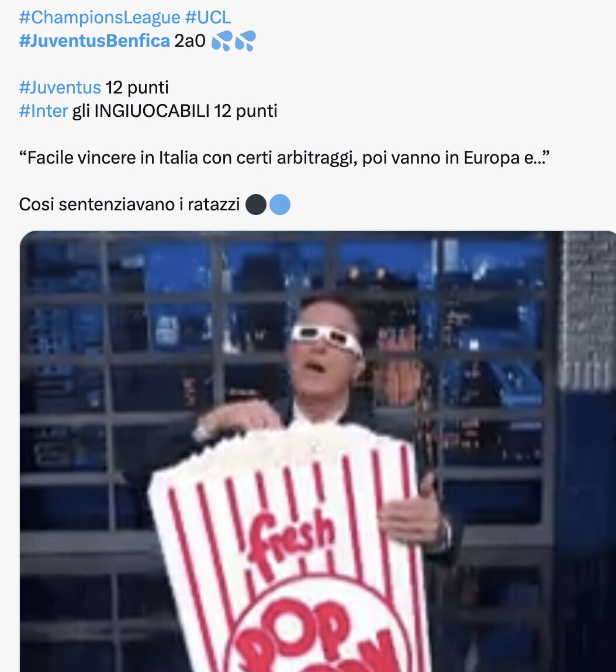
Task: Click the Juventus '12 punti' text
Action: click(137, 88)
